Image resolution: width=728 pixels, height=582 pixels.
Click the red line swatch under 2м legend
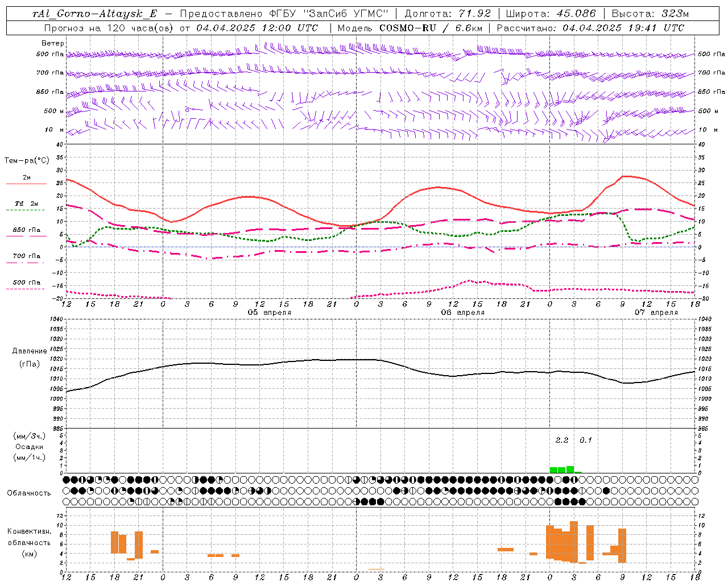click(x=26, y=184)
